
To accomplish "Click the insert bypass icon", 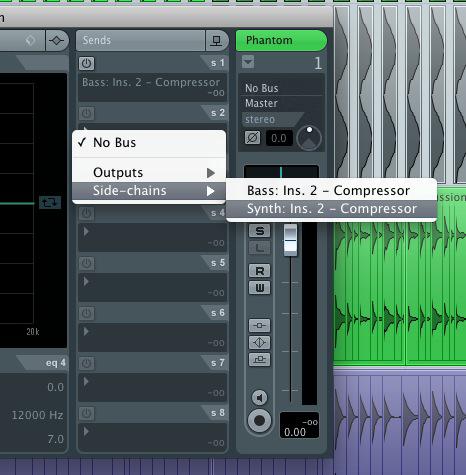I will click(260, 325).
